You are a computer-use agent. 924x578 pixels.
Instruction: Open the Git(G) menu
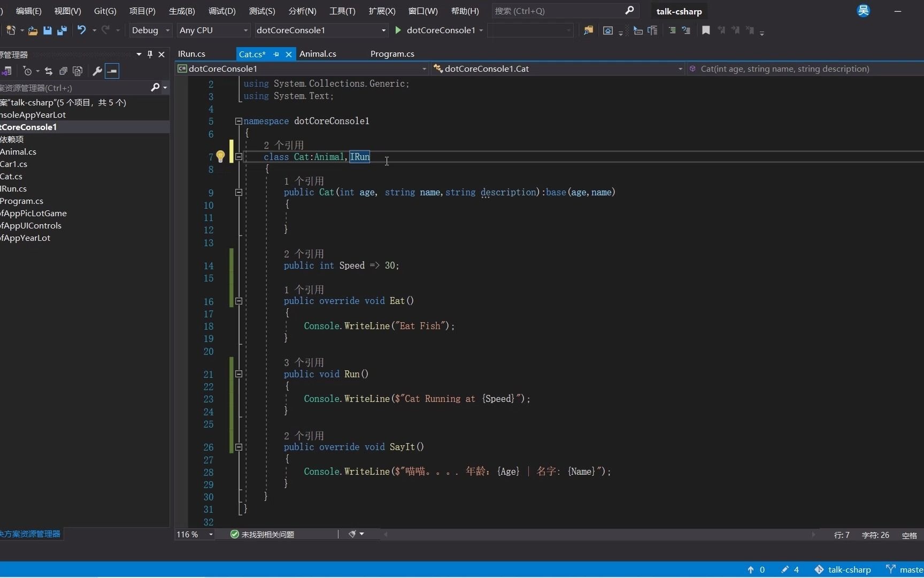[105, 11]
